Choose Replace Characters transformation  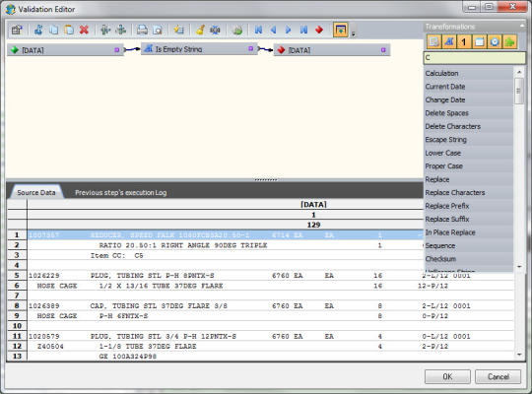coord(468,192)
